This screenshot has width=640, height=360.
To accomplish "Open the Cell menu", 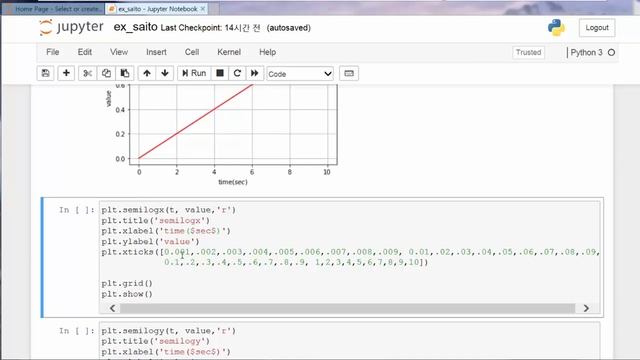I will click(192, 52).
